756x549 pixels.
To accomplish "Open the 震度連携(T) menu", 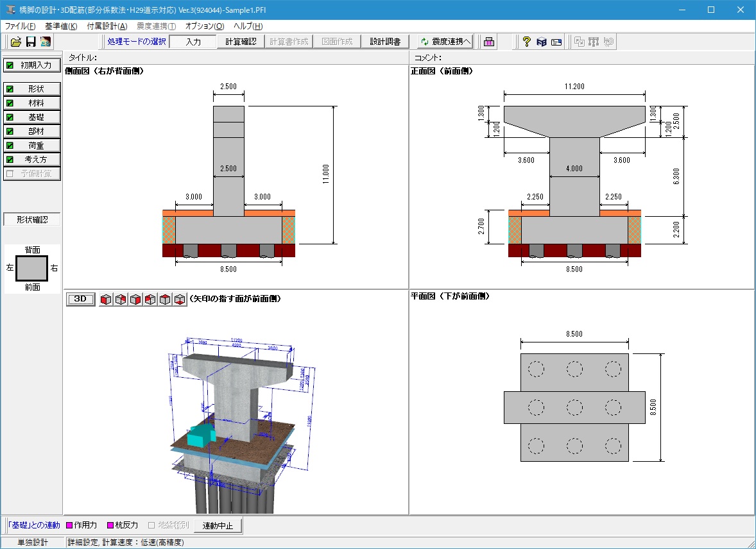I will pos(156,26).
